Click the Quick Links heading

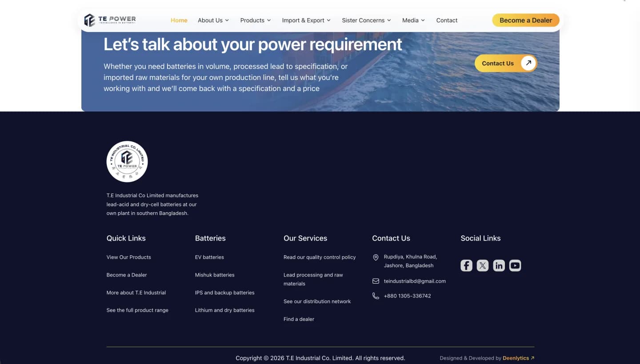click(x=126, y=238)
